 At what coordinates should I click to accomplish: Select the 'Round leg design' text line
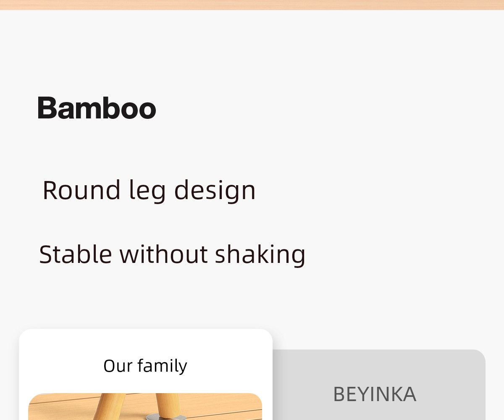[x=149, y=190]
